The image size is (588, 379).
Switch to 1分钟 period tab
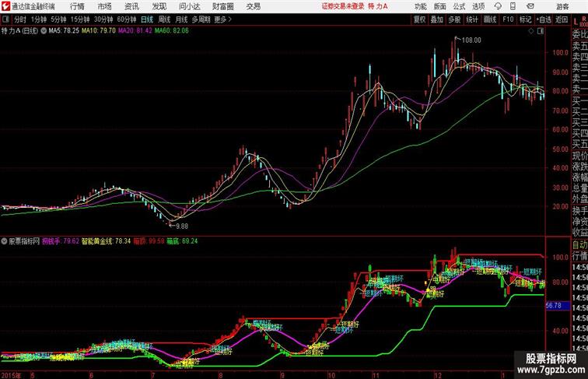(x=39, y=19)
